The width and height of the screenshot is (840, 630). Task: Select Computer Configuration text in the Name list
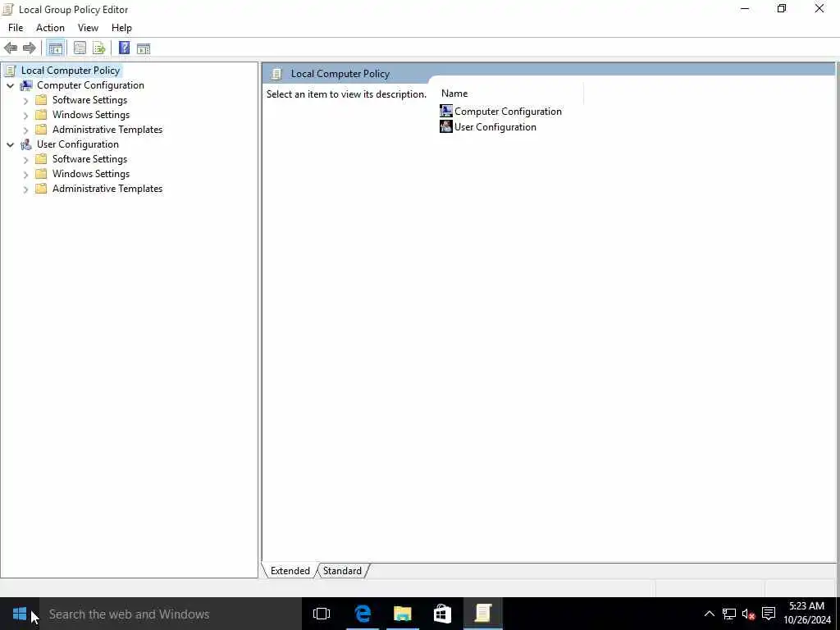pyautogui.click(x=508, y=112)
